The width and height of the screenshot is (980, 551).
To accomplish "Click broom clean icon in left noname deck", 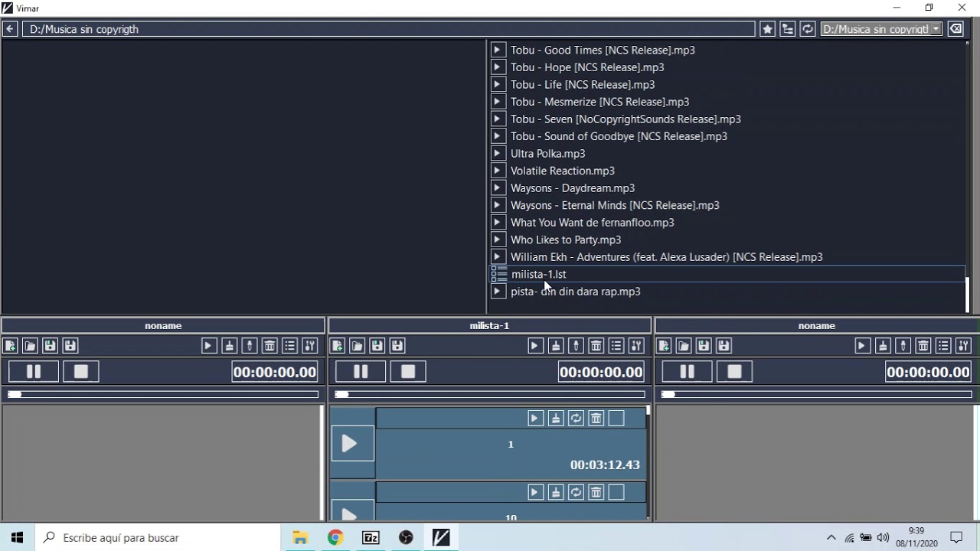I will pos(229,346).
